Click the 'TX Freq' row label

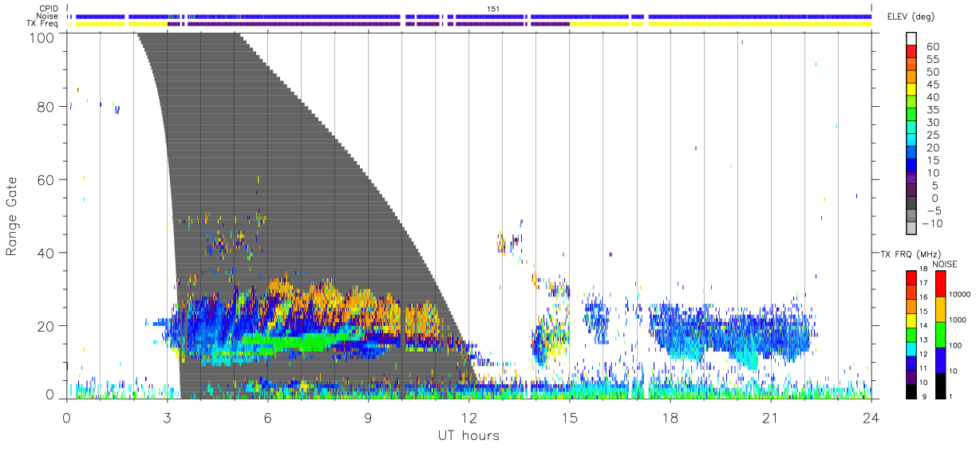43,23
